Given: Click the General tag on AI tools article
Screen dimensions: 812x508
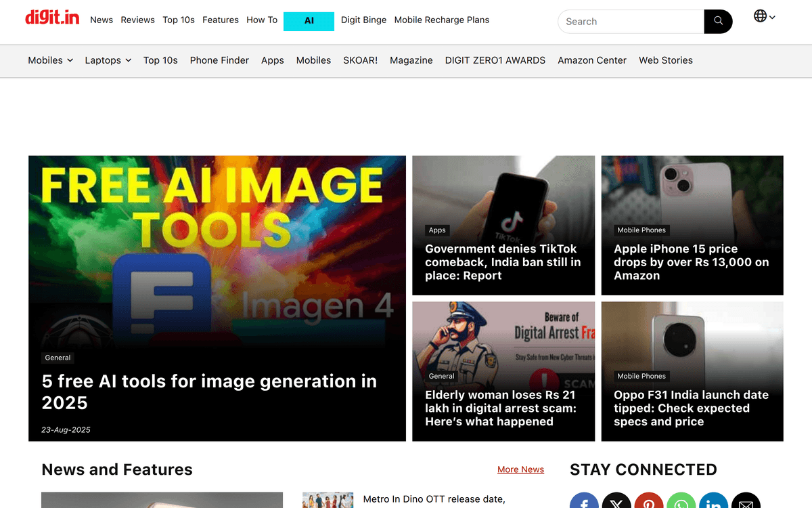Looking at the screenshot, I should coord(58,358).
